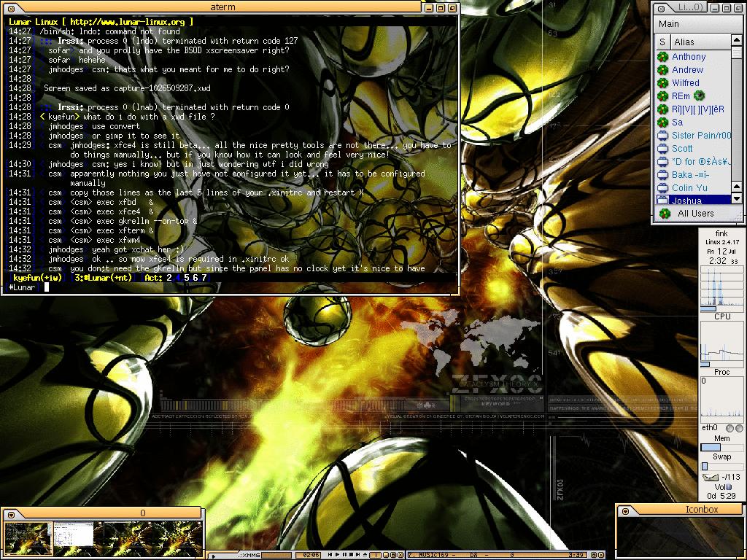Click the Vol volume knob in GKrellM
This screenshot has height=560, width=747.
728,487
